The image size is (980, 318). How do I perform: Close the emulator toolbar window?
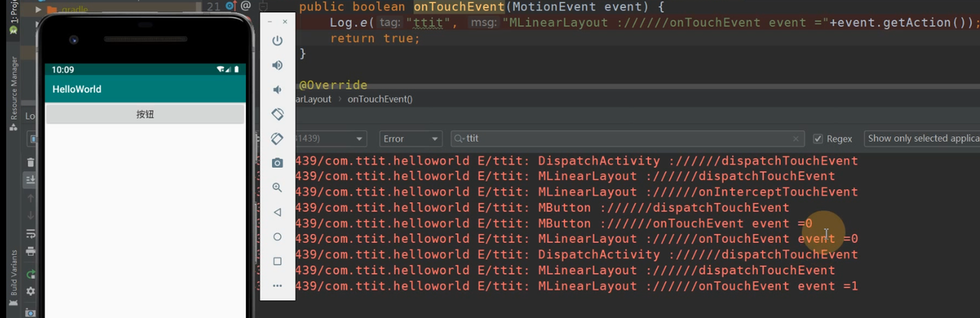286,22
